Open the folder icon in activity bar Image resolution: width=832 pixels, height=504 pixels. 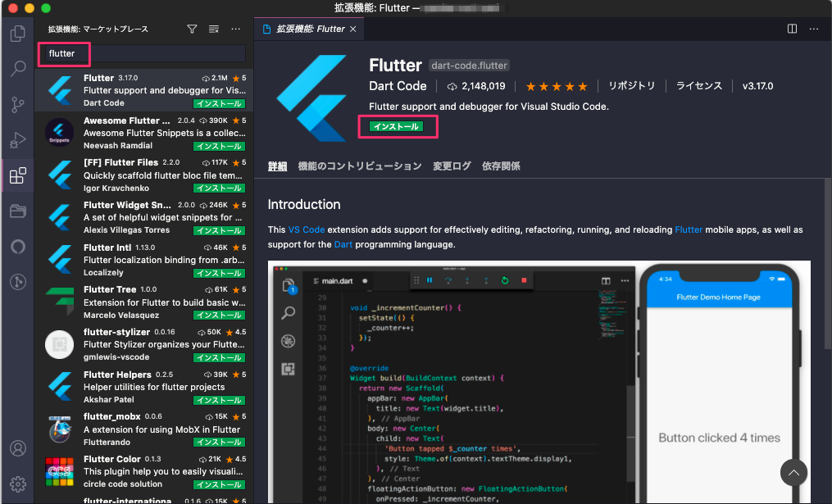point(18,211)
